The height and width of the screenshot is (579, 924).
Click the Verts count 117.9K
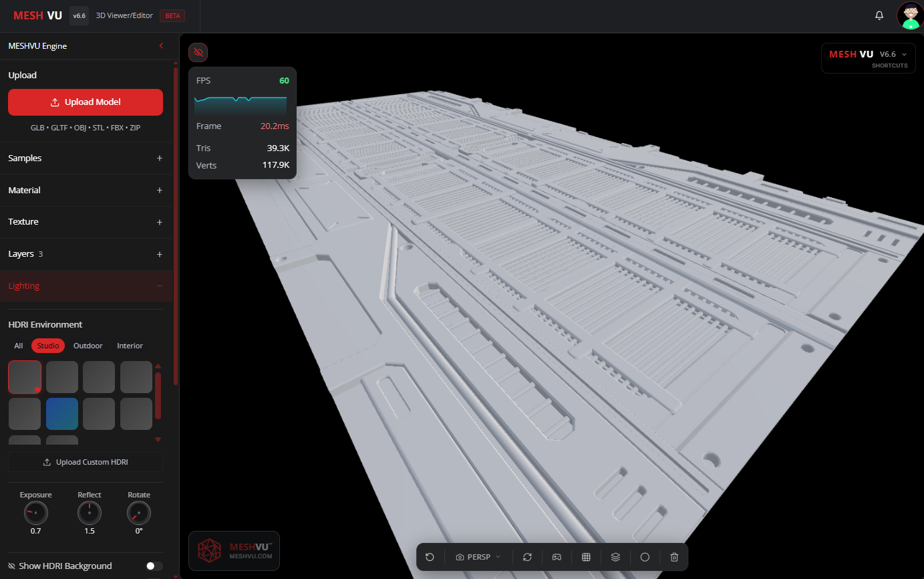(x=275, y=165)
